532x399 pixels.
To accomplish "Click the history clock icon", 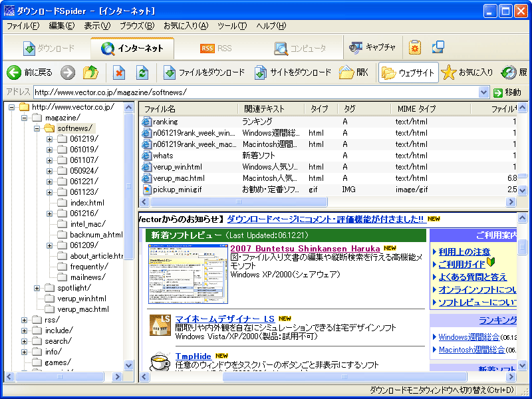I will pyautogui.click(x=508, y=72).
